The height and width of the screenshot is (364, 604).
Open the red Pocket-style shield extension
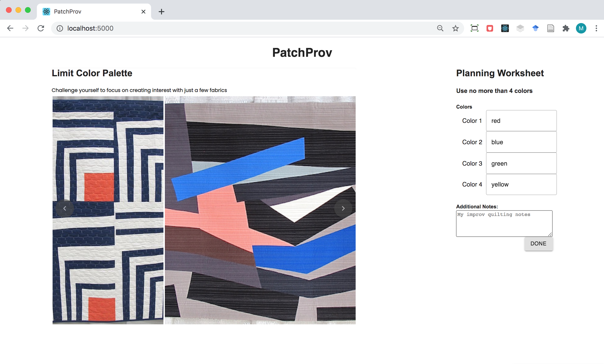click(x=490, y=29)
